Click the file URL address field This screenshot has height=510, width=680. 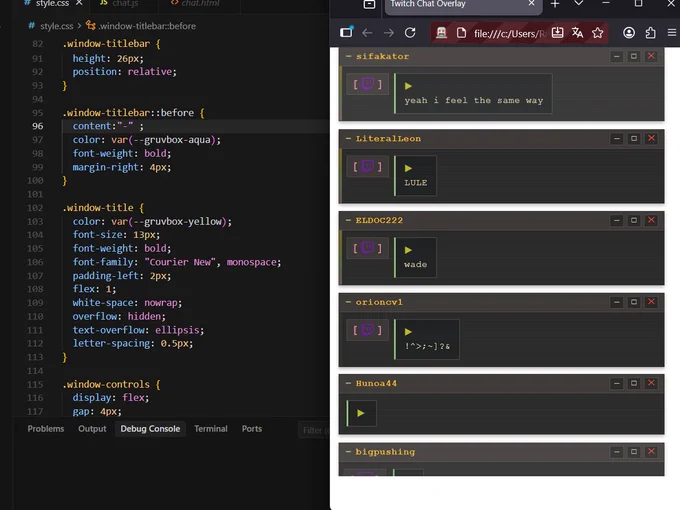(x=509, y=33)
